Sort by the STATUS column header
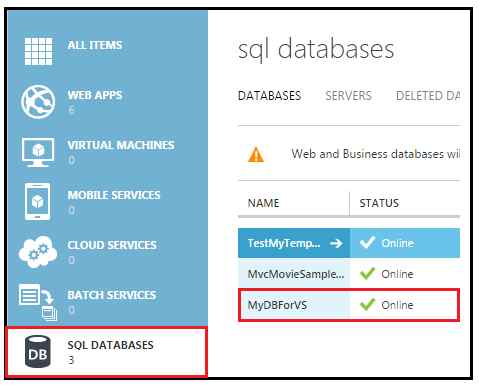This screenshot has height=386, width=479. pos(379,203)
